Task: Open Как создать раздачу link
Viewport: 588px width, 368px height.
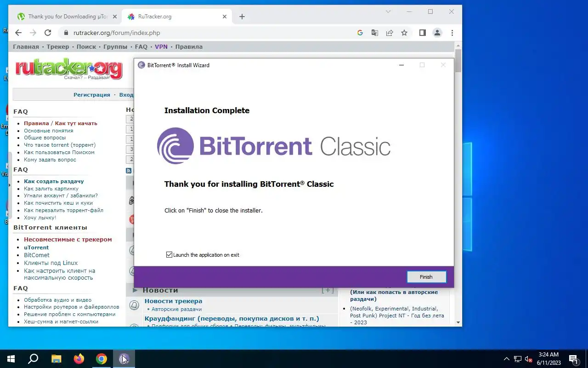Action: [x=54, y=181]
